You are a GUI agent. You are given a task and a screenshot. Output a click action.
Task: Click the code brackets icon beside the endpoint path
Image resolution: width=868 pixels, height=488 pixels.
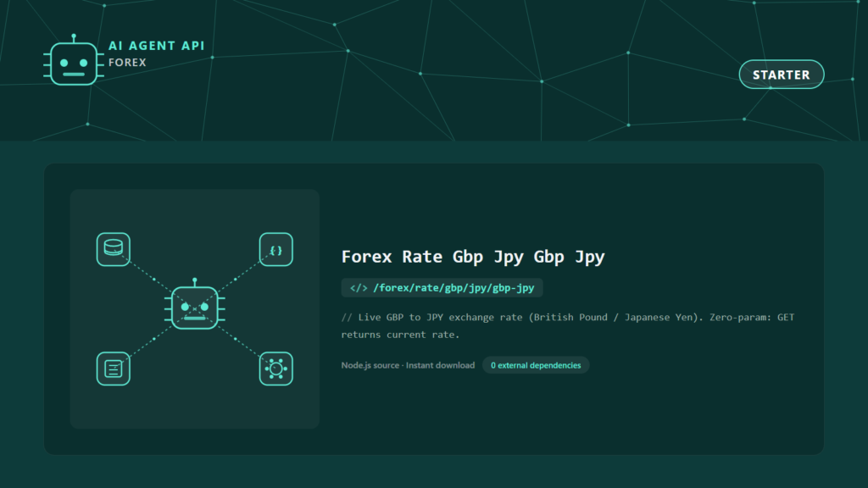click(x=359, y=288)
